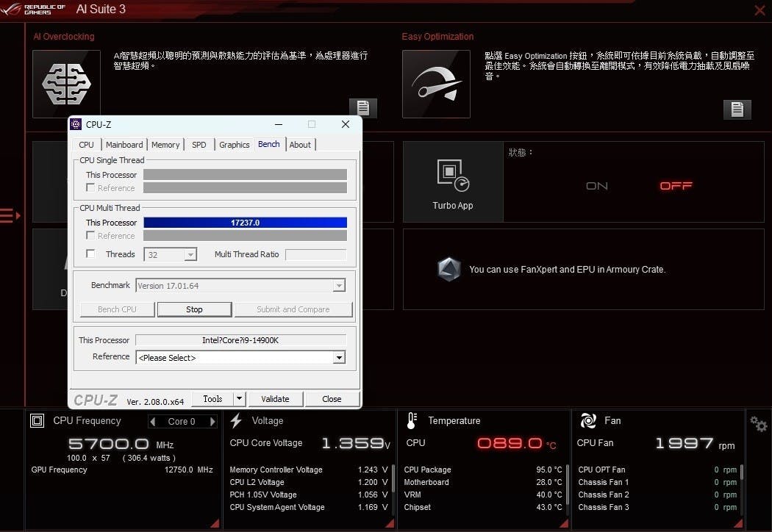
Task: Click the CPU Multi Thread score bar
Action: 245,223
